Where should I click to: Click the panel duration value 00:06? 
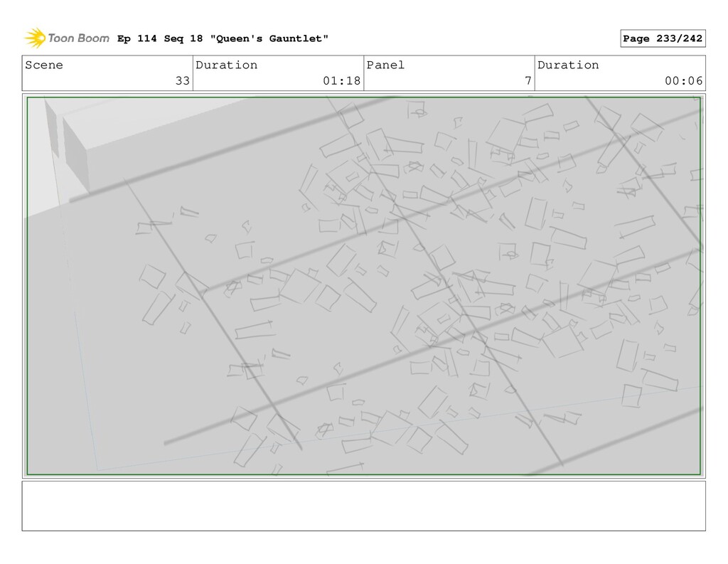coord(683,81)
